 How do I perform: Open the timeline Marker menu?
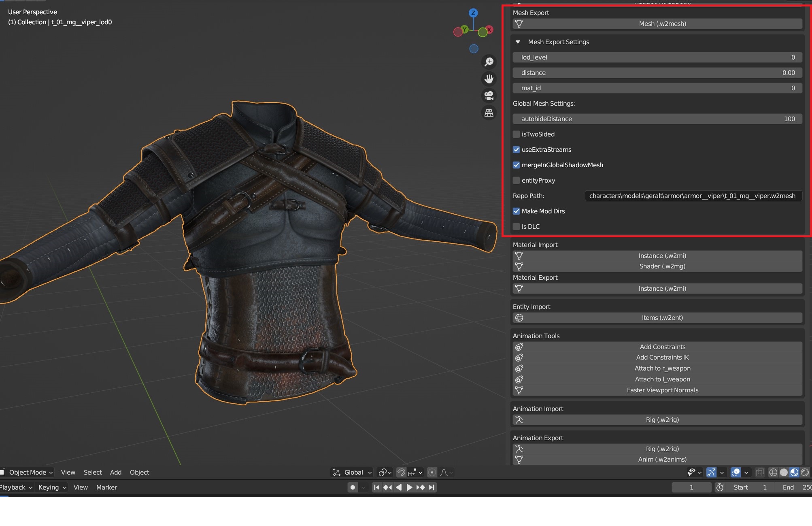point(106,488)
